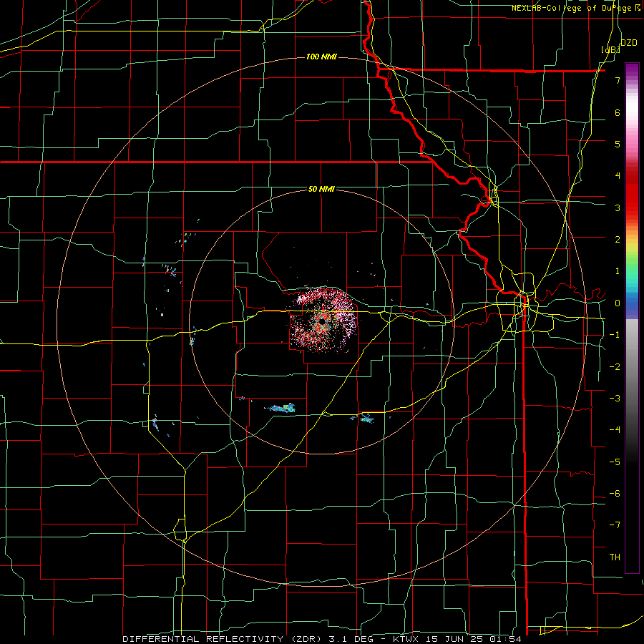Click the -5 value on color scale

[x=615, y=462]
